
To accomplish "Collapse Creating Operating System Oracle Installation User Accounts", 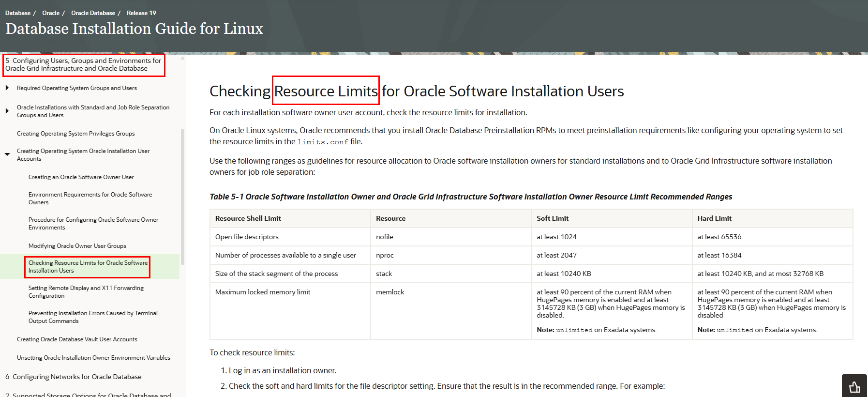I will (x=7, y=154).
